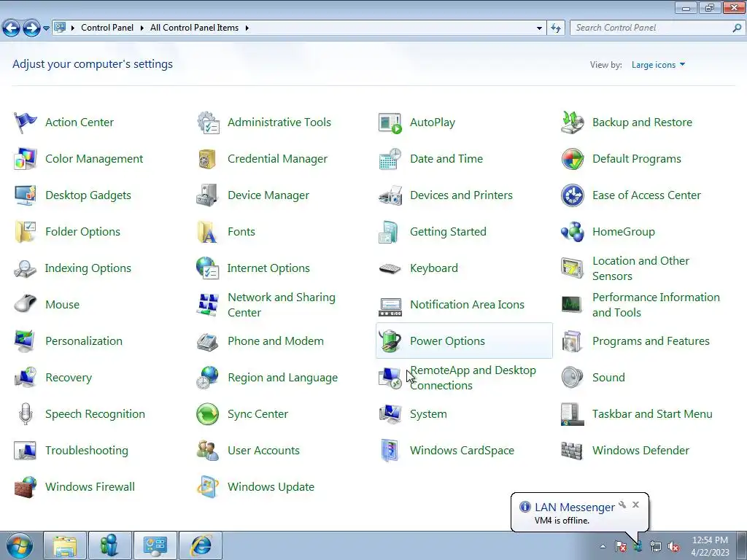This screenshot has width=747, height=560.
Task: Open the Region and Language link
Action: point(282,378)
